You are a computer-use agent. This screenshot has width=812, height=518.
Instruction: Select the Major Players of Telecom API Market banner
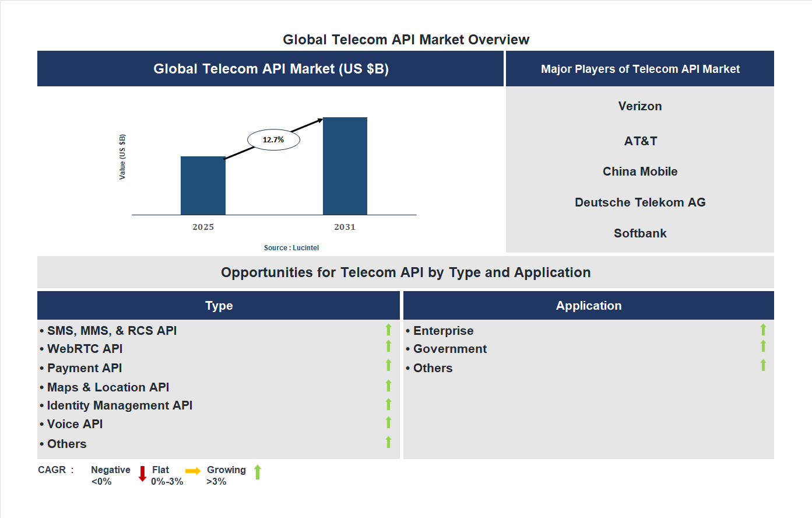[x=639, y=68]
